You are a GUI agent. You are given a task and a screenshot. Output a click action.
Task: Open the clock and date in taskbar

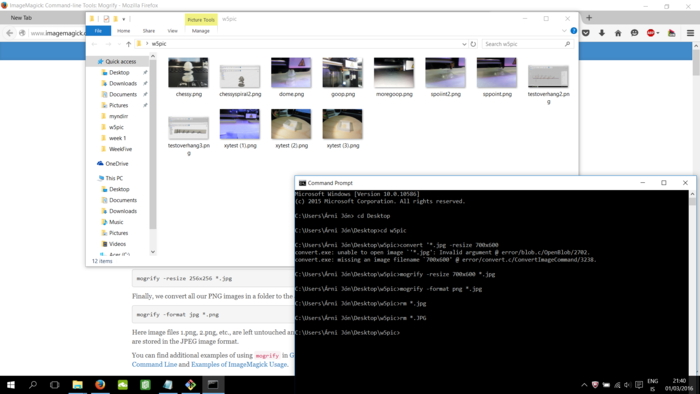coord(679,385)
